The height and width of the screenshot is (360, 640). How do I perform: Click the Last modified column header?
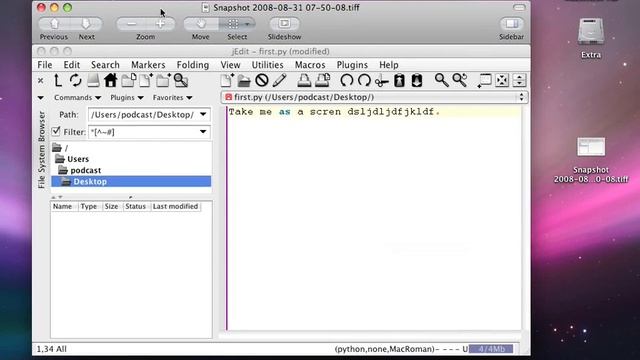click(x=176, y=207)
